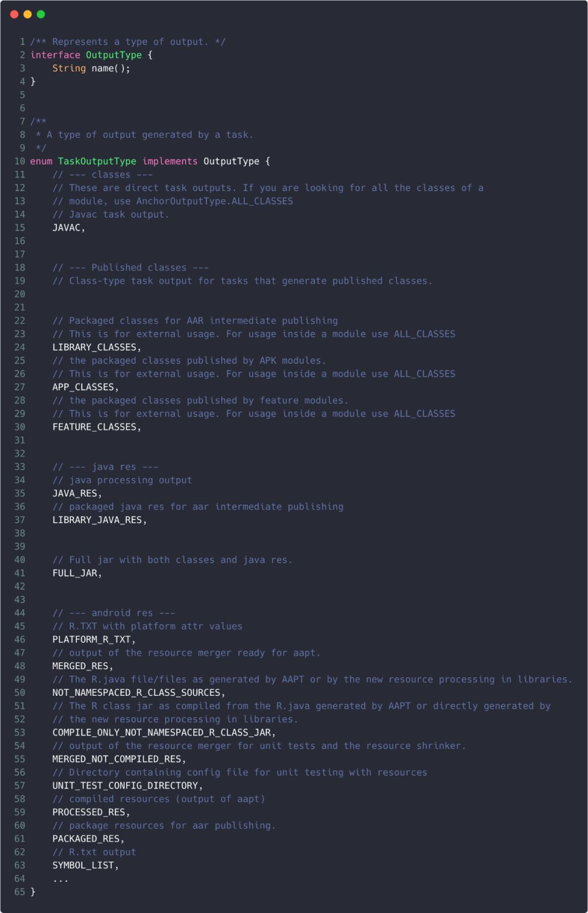588x913 pixels.
Task: Click the yellow minimize dot
Action: click(x=27, y=14)
